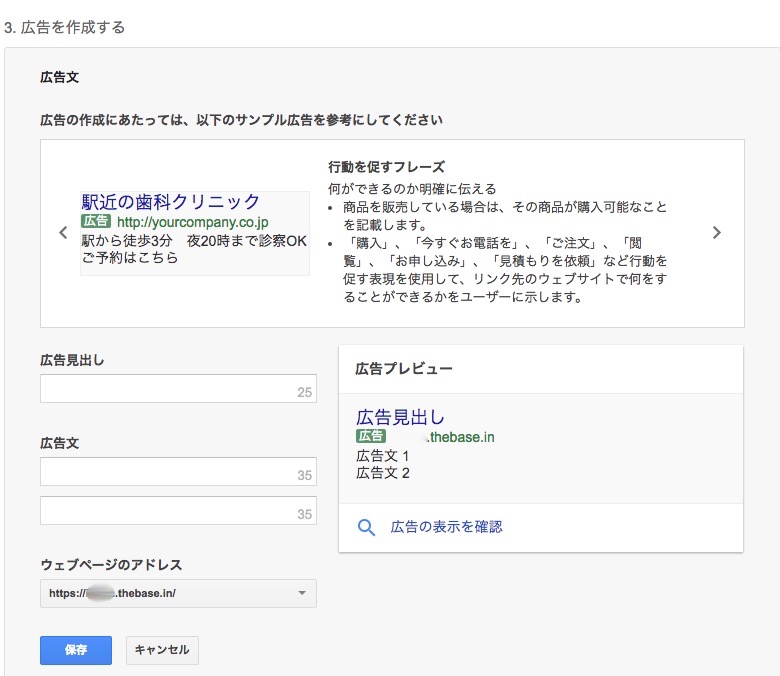Open the 広告の表示を確認 link

point(446,527)
